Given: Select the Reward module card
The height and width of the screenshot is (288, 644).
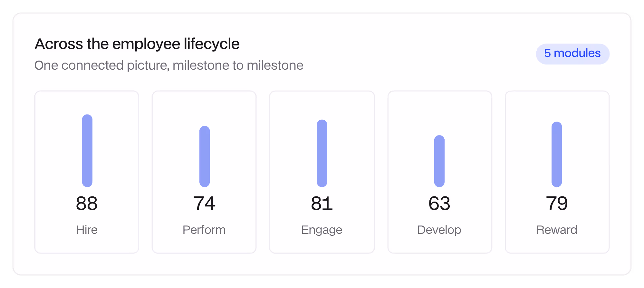Looking at the screenshot, I should (x=557, y=172).
